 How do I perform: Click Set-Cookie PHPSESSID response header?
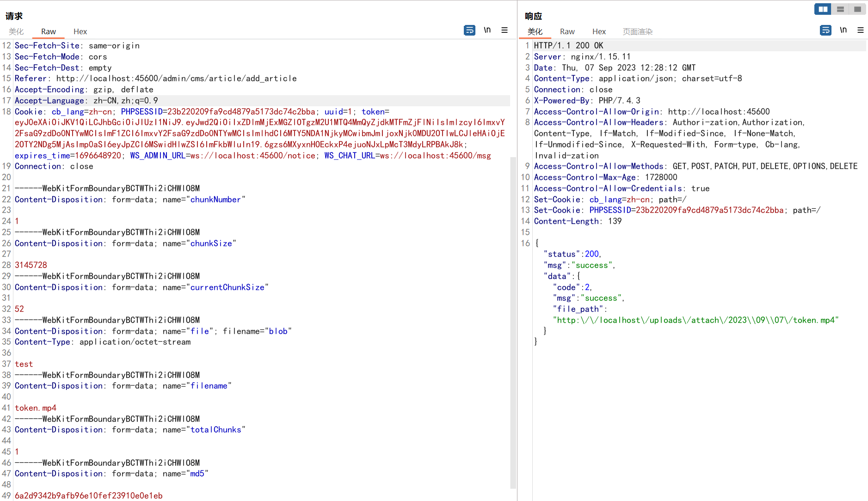click(x=677, y=210)
